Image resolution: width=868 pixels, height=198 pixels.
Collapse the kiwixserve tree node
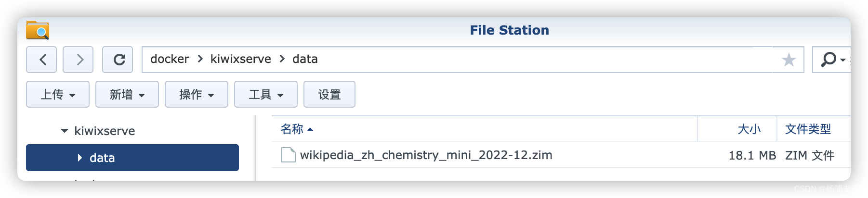[64, 131]
